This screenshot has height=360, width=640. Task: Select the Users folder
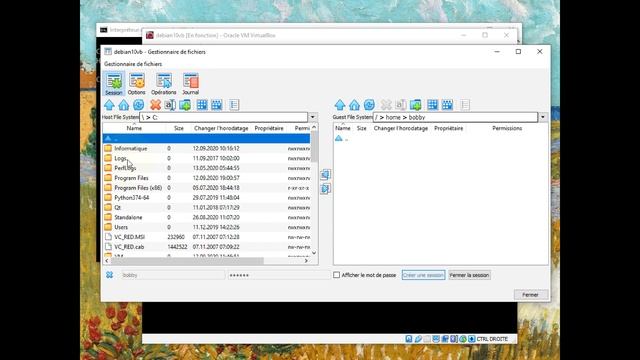pyautogui.click(x=207, y=227)
